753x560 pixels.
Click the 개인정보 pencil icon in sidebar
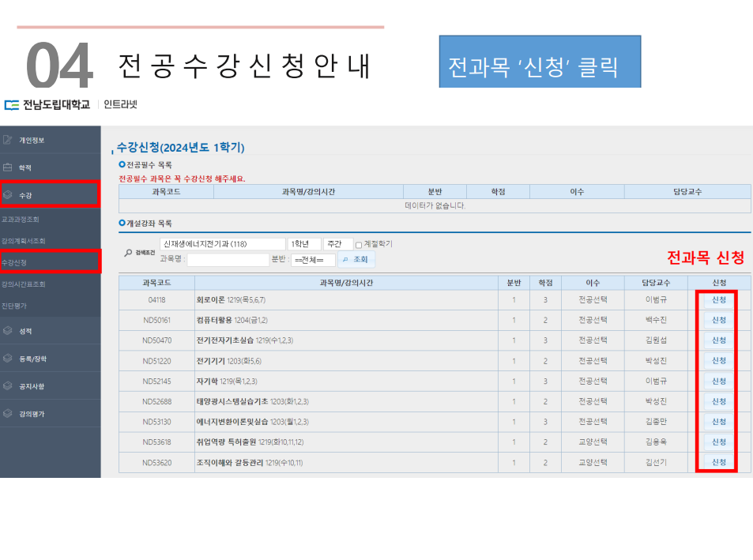point(8,140)
